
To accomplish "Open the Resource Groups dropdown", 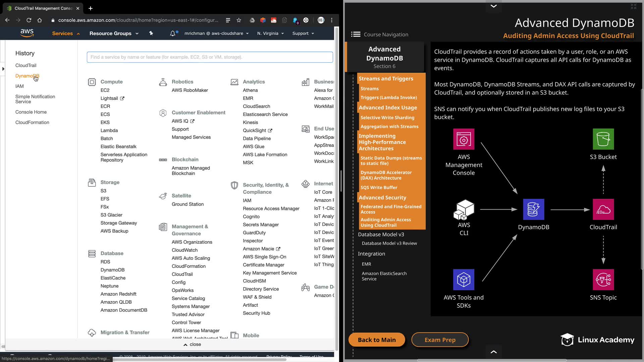I will click(x=114, y=34).
